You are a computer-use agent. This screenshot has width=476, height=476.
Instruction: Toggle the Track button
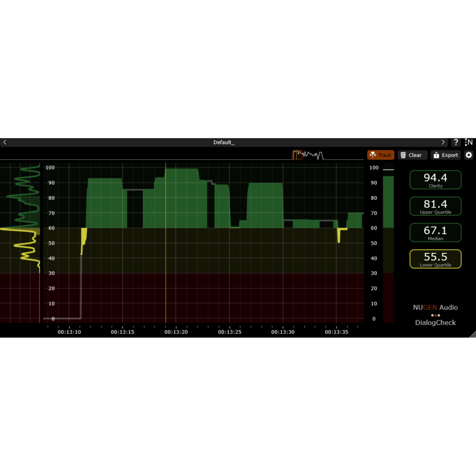click(x=381, y=155)
